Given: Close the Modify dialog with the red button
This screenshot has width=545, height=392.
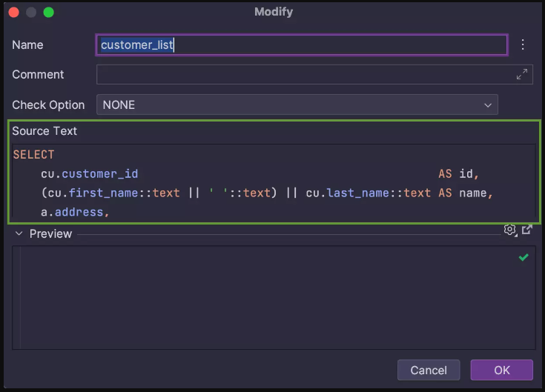Looking at the screenshot, I should point(13,13).
